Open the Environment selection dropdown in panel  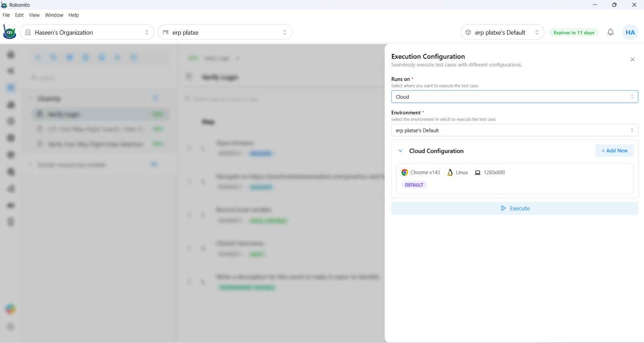coord(514,130)
